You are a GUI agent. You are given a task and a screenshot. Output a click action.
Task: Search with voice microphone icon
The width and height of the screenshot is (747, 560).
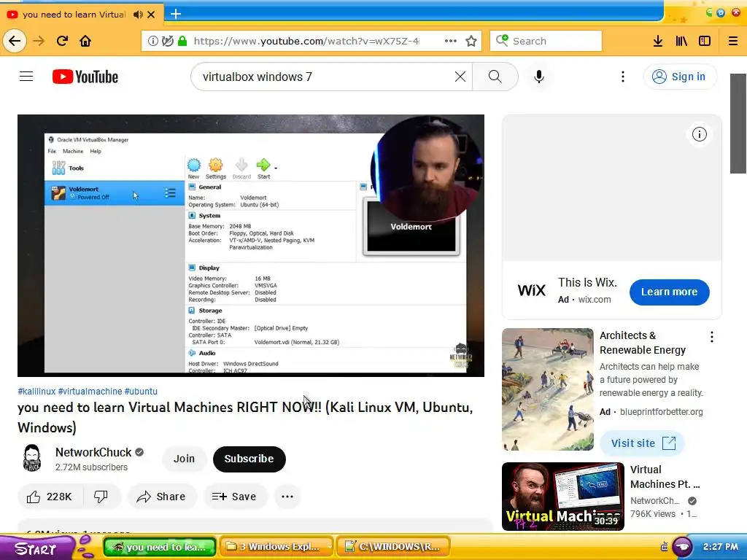coord(539,77)
